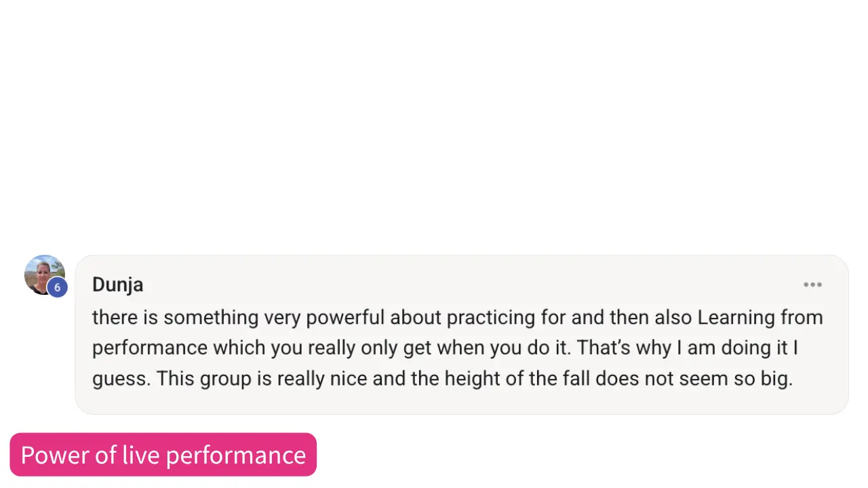Click the level 6 badge on avatar
This screenshot has height=488, width=868.
57,287
